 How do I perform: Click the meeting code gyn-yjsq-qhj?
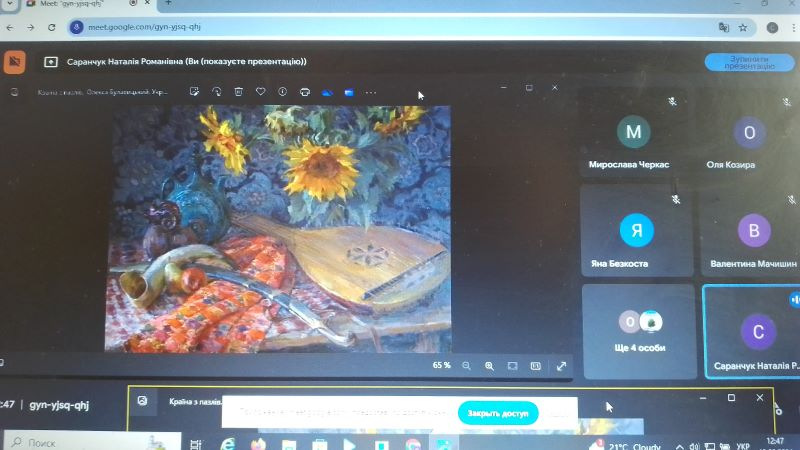pos(59,405)
